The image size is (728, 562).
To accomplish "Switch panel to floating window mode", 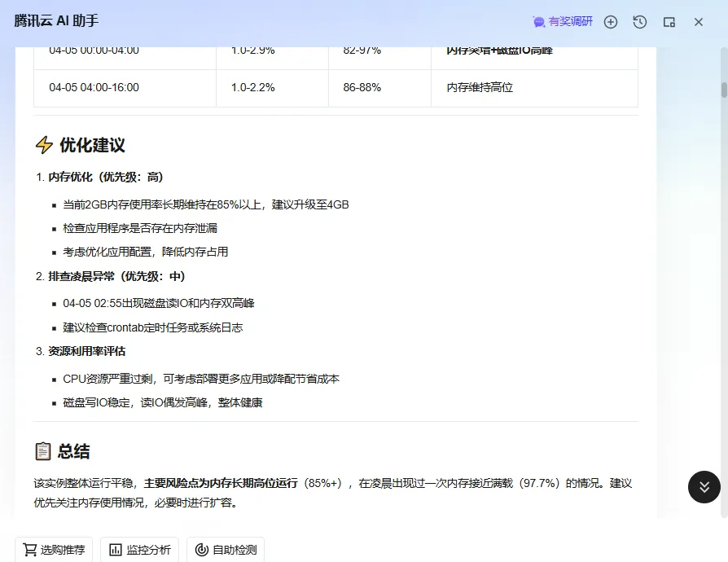I will [669, 22].
